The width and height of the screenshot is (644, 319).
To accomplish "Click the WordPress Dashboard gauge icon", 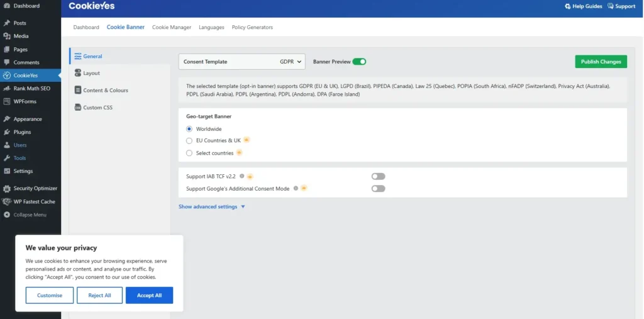I will 6,6.
